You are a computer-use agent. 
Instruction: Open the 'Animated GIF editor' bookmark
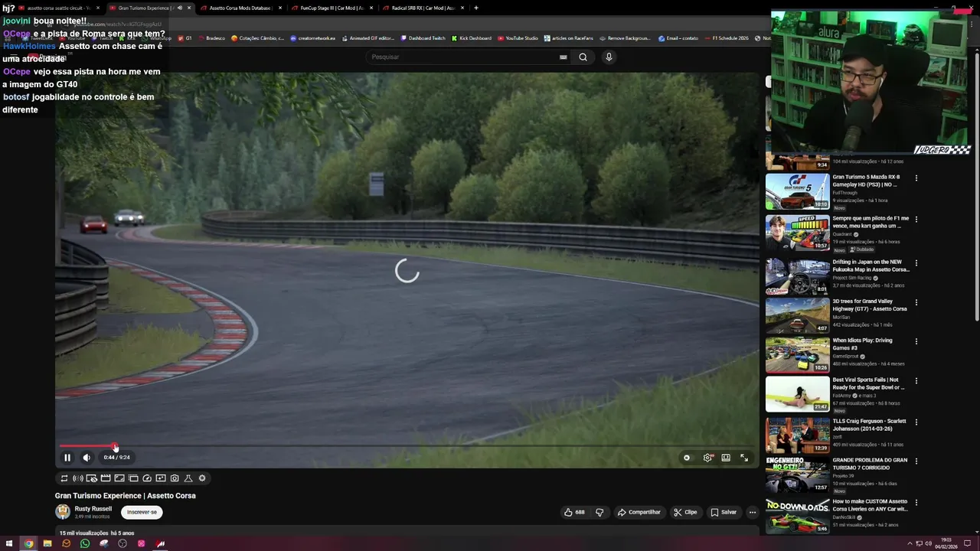(x=367, y=37)
